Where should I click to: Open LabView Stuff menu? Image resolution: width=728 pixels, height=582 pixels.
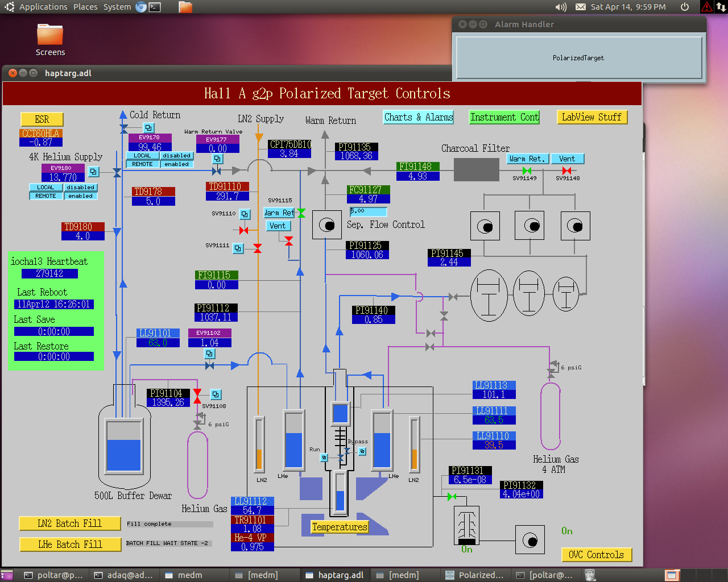pos(592,117)
